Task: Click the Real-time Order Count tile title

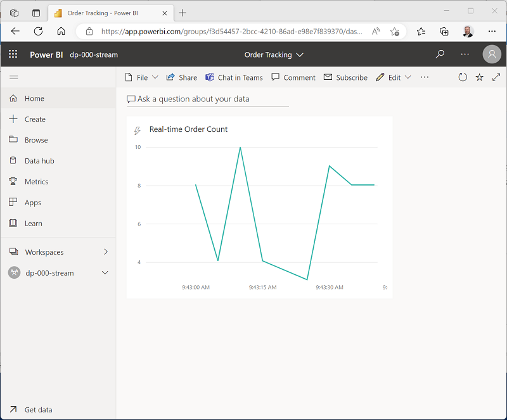Action: 188,129
